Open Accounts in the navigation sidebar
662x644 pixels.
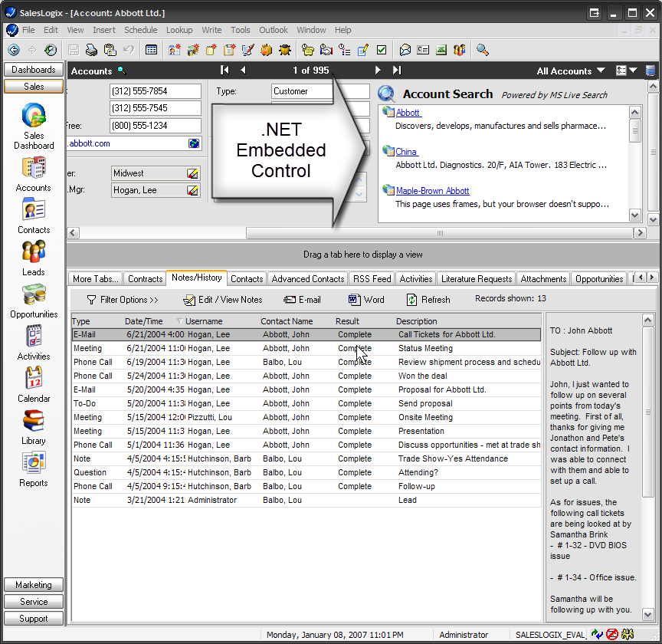coord(34,175)
